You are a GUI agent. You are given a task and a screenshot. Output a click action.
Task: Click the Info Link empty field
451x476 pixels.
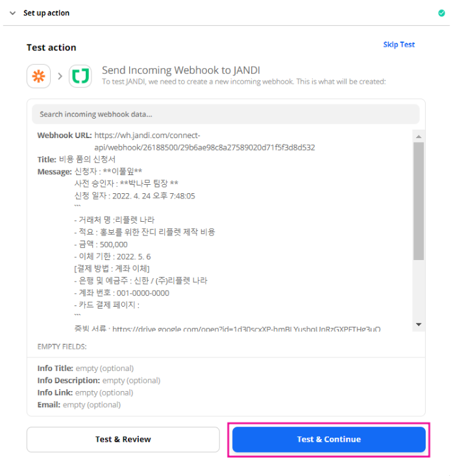click(84, 393)
